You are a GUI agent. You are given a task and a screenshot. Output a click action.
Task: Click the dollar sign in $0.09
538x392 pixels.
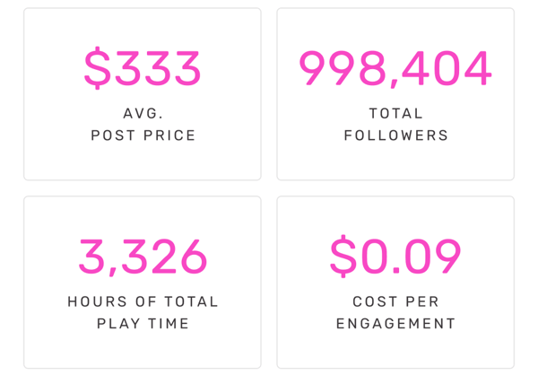pos(343,256)
